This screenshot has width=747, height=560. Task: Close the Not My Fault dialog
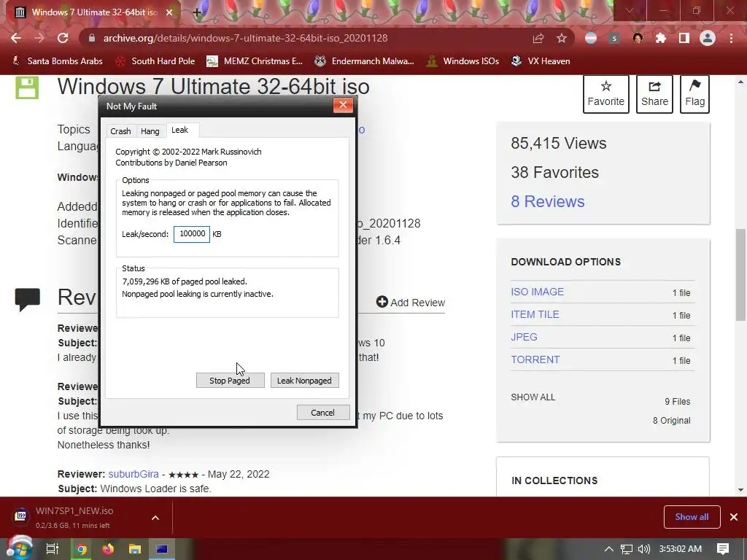coord(343,105)
